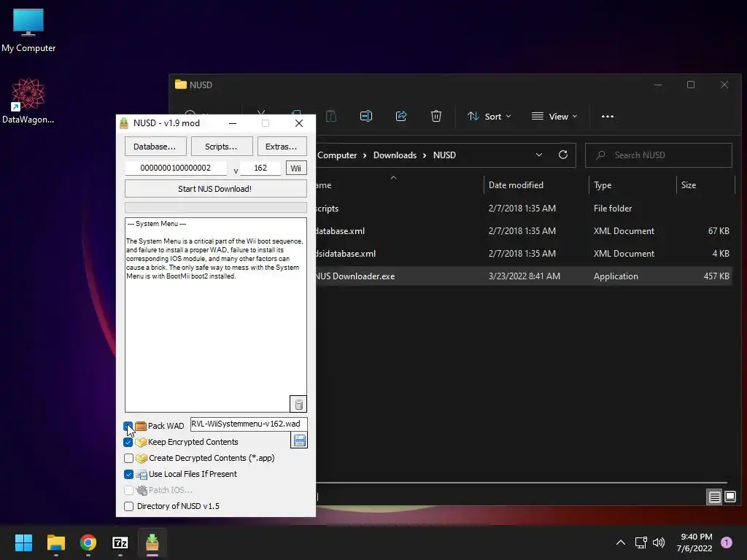
Task: Open File Explorer from taskbar
Action: 55,542
